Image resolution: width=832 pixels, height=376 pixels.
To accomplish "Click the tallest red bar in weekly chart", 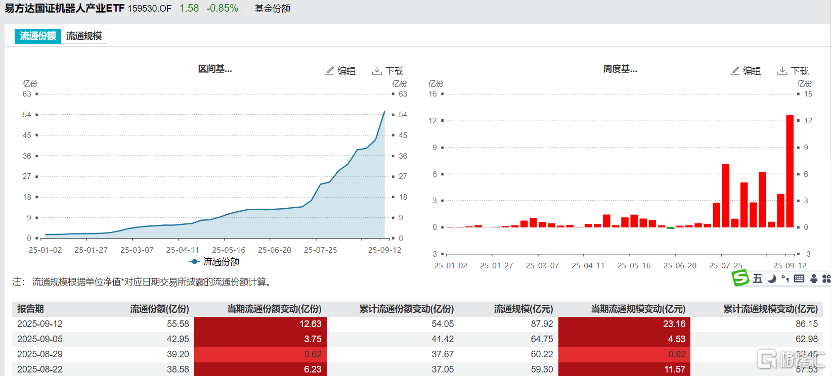I will pyautogui.click(x=790, y=171).
